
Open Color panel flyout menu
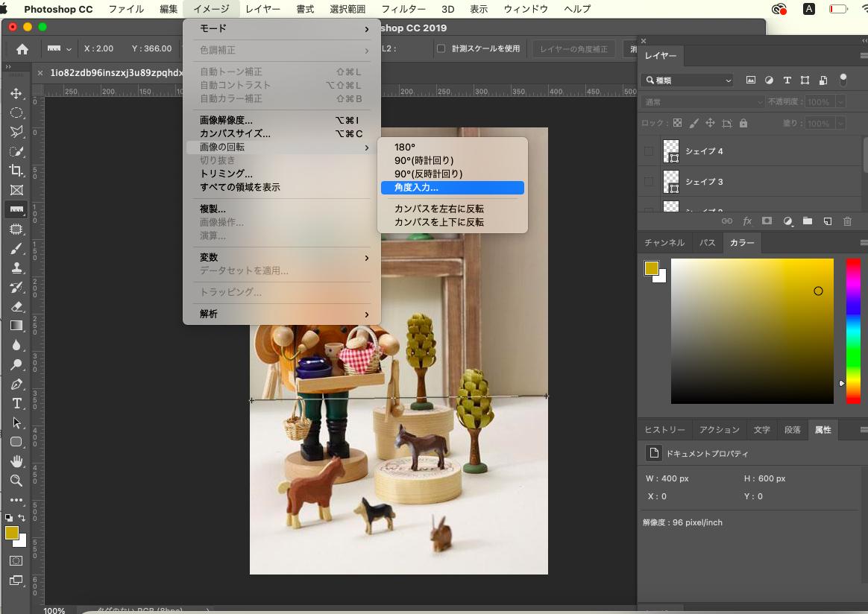pyautogui.click(x=864, y=242)
